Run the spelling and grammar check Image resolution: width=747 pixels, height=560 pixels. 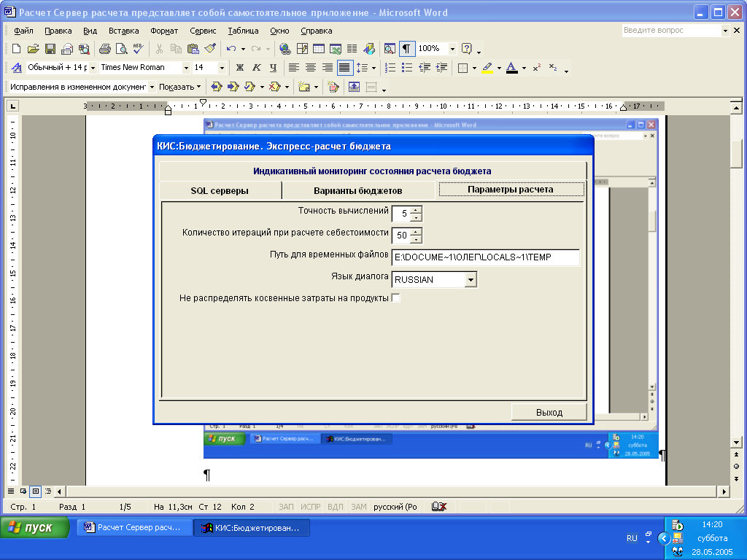[138, 49]
